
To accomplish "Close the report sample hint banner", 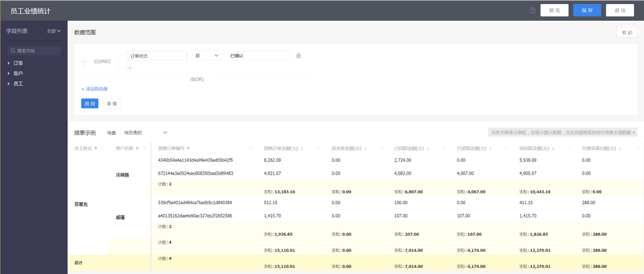I will (x=633, y=132).
